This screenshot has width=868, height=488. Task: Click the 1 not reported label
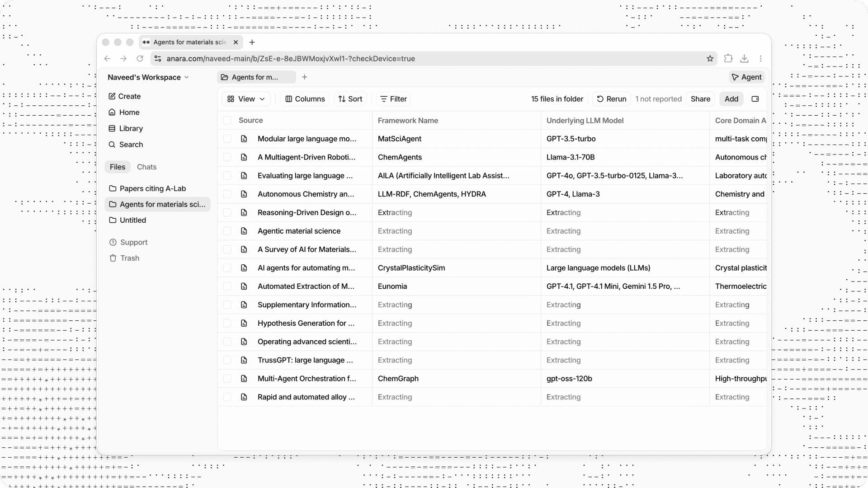658,99
